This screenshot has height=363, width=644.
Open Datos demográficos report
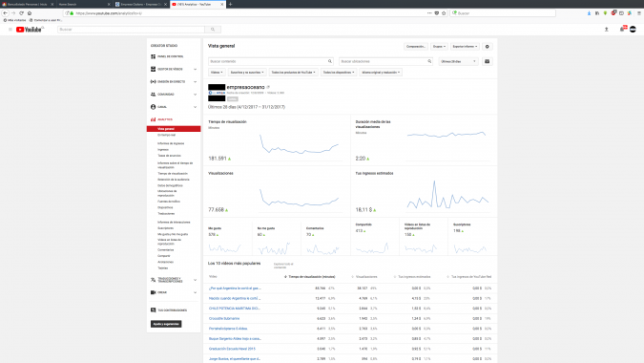[x=170, y=185]
